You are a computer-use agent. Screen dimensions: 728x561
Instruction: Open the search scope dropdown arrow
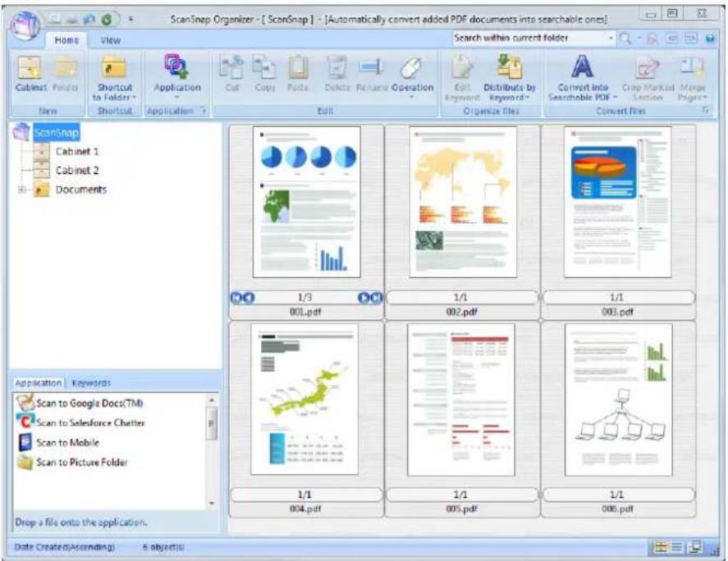pyautogui.click(x=611, y=38)
